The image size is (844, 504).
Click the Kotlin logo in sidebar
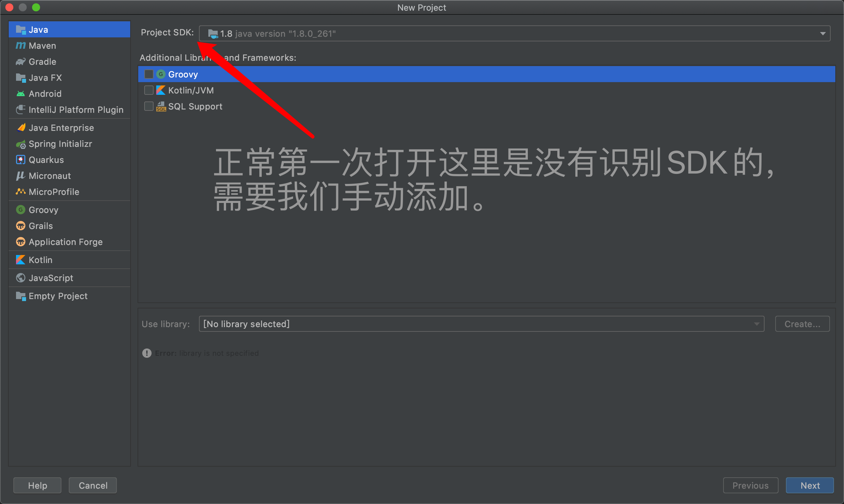21,260
